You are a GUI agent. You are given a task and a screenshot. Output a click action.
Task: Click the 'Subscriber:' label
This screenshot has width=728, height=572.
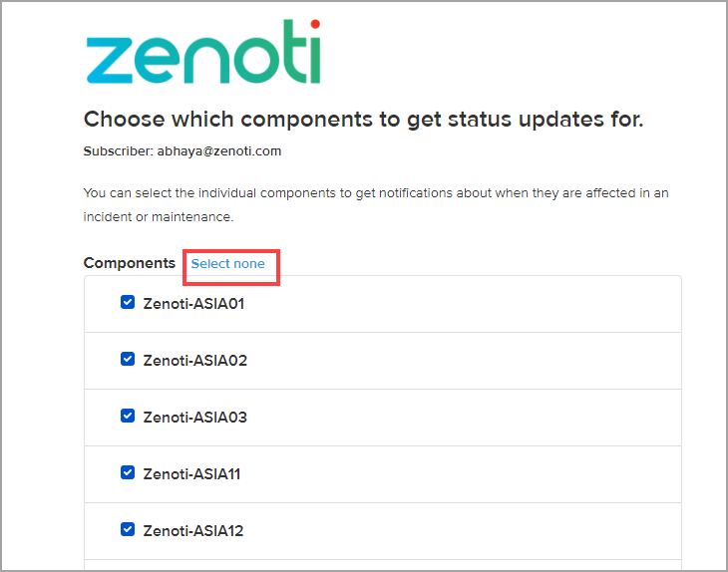[119, 151]
